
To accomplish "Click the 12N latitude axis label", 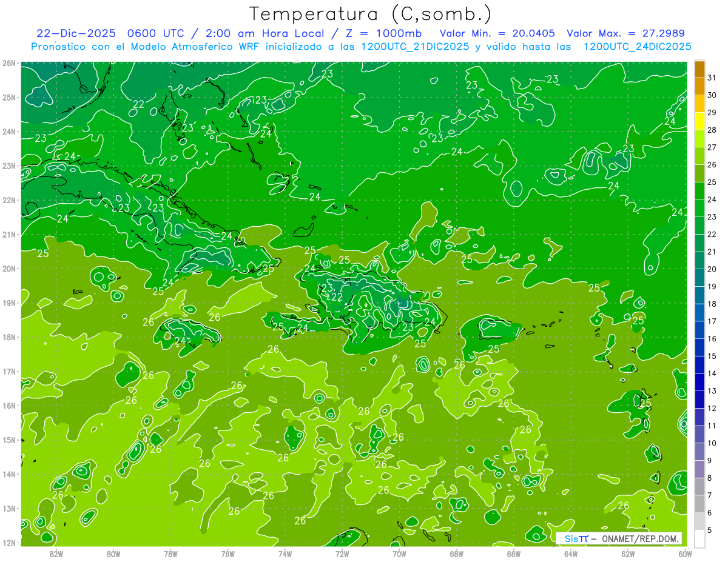I will 8,543.
